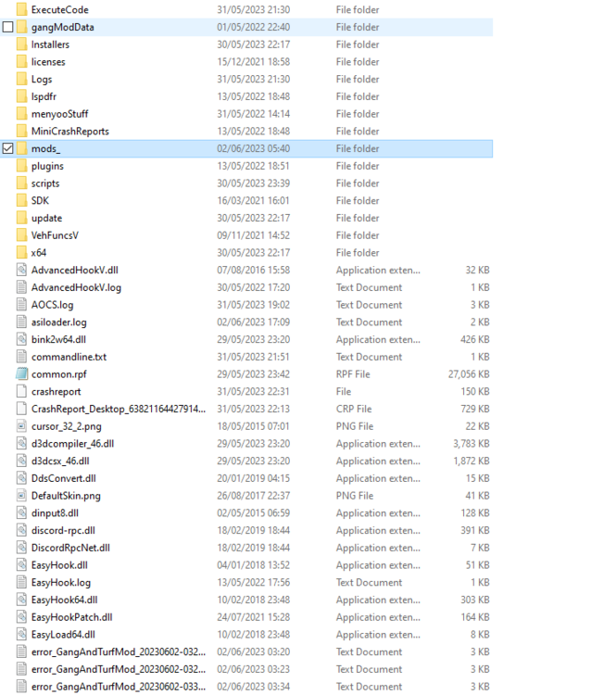
Task: Select the AdvancedHookV.log file name
Action: pos(76,287)
